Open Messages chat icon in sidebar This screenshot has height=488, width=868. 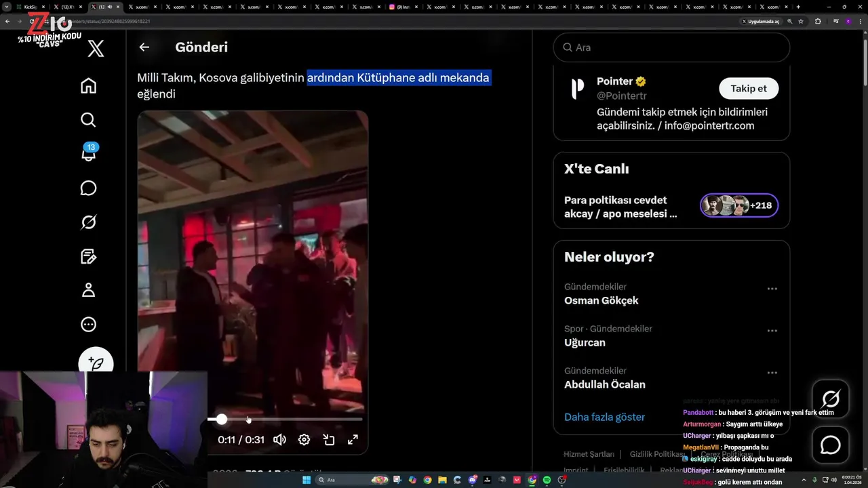pos(88,188)
